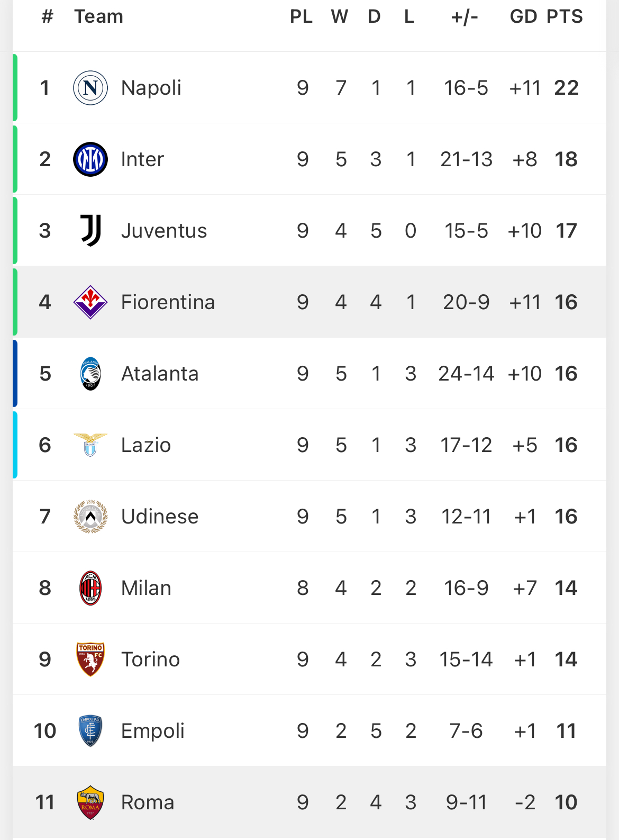This screenshot has height=840, width=619.
Task: Tap the Lazio eagle crest
Action: tap(90, 445)
